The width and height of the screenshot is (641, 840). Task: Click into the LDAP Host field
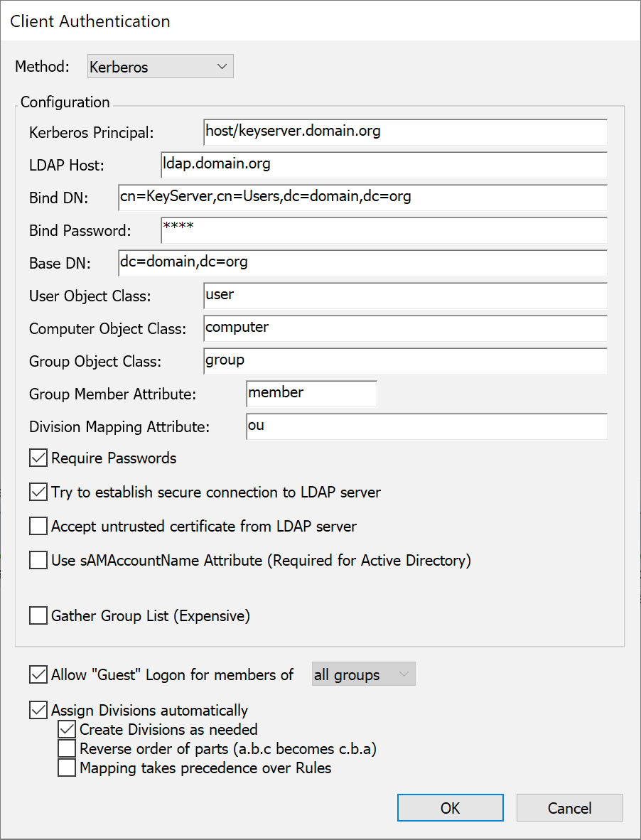pyautogui.click(x=384, y=165)
